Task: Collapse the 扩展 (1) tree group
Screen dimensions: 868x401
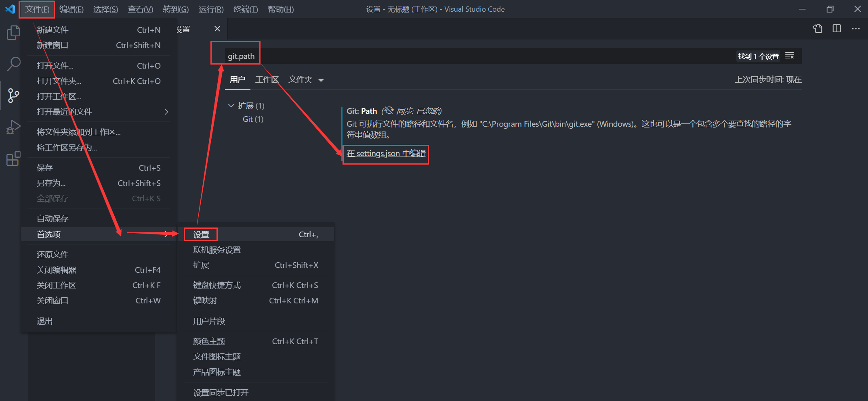Action: (231, 106)
